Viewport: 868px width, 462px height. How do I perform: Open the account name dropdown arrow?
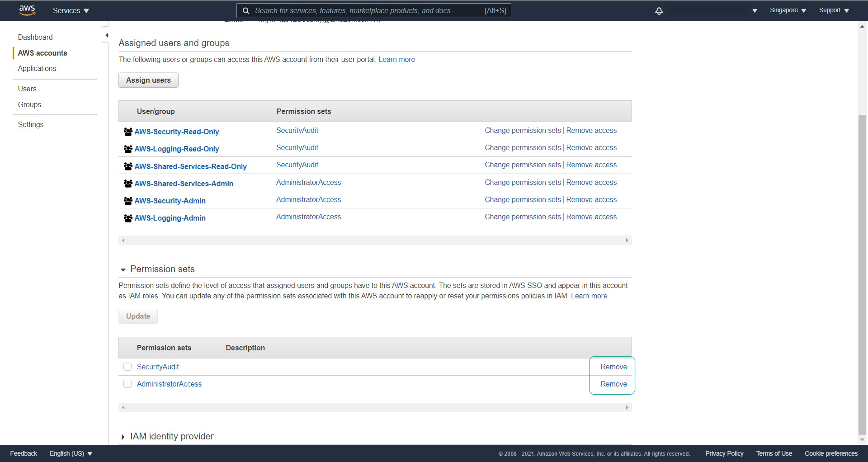tap(755, 11)
